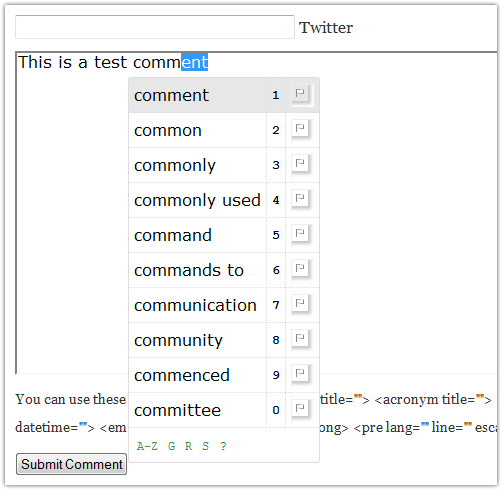The width and height of the screenshot is (500, 490).
Task: Click the flag icon beside 'comment'
Action: click(300, 94)
